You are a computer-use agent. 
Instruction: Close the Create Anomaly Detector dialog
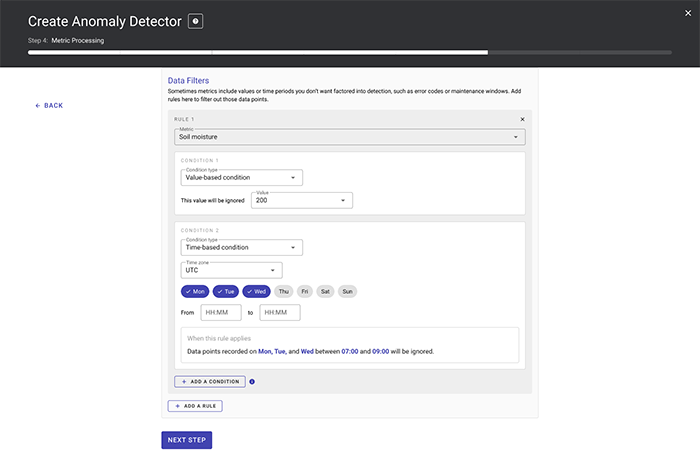point(688,13)
